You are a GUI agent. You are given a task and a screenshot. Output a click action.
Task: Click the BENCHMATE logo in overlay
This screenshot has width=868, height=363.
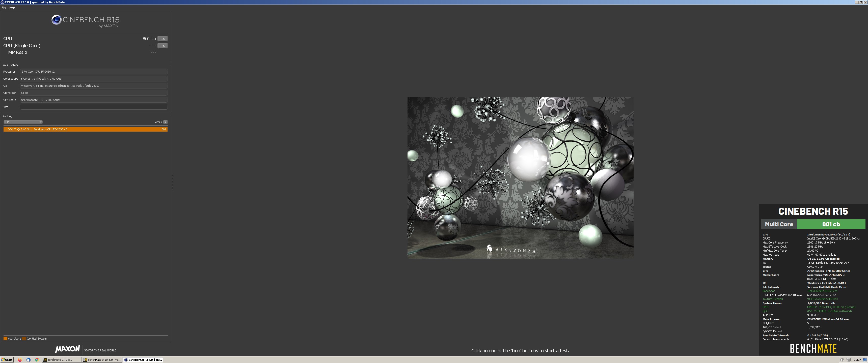pyautogui.click(x=813, y=348)
